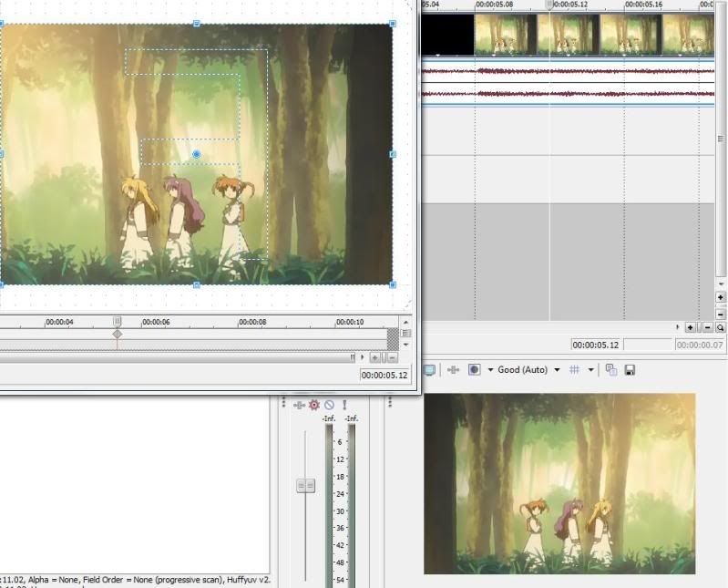The image size is (728, 588).
Task: Click 00:00:04 on Pan/Crop ruler
Action: (x=59, y=322)
